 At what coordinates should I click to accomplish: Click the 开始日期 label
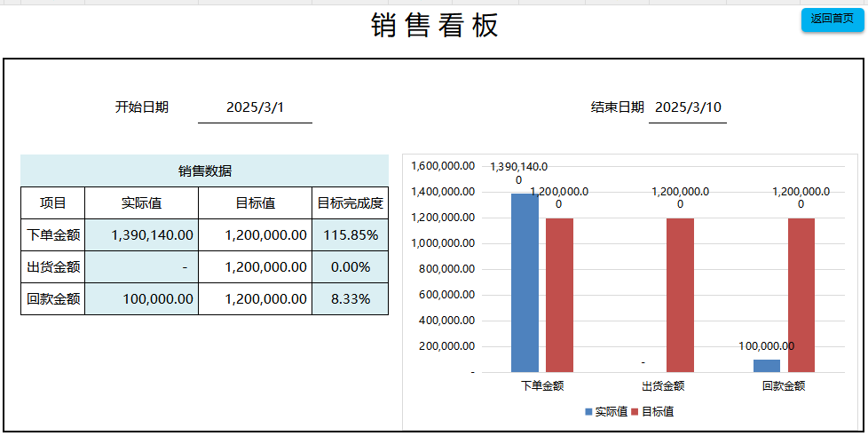click(x=142, y=107)
